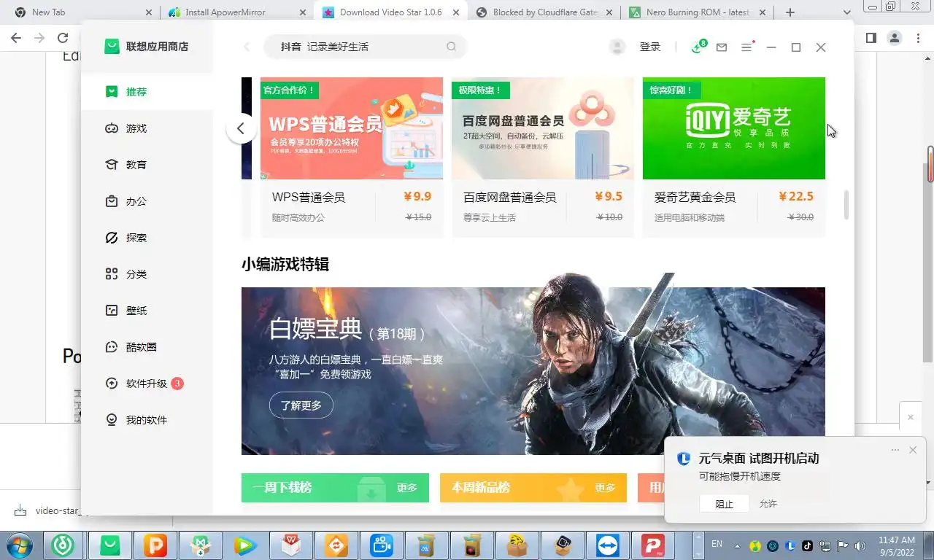Click the blue shield icon in popup

click(x=684, y=459)
